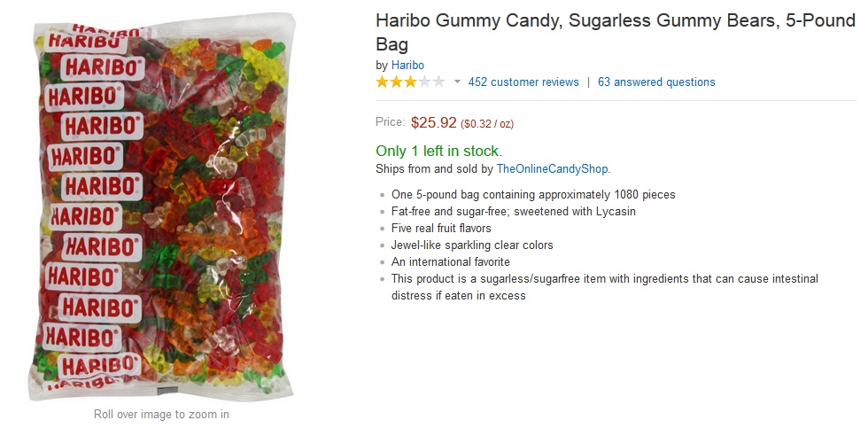Select the sweetened with Lycasin bullet
Viewport: 868px width, 428px height.
513,211
